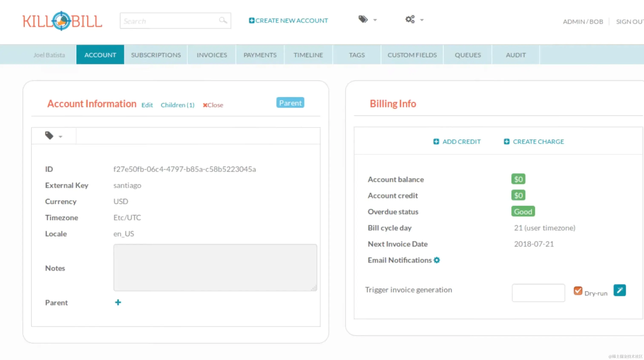Open the Children (1) link
644x360 pixels.
point(177,105)
